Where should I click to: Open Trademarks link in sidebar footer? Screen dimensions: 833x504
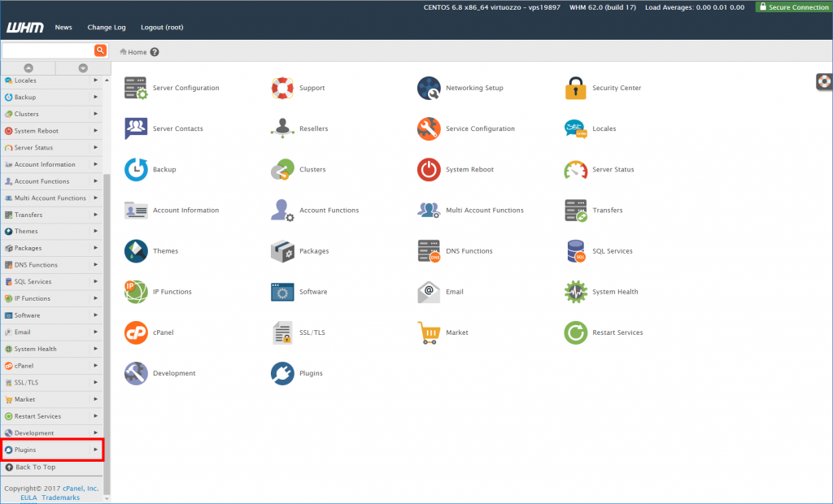click(x=60, y=497)
